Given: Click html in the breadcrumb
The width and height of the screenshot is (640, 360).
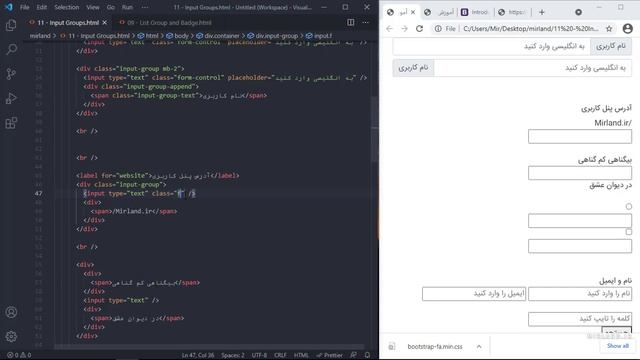Looking at the screenshot, I should 149,36.
